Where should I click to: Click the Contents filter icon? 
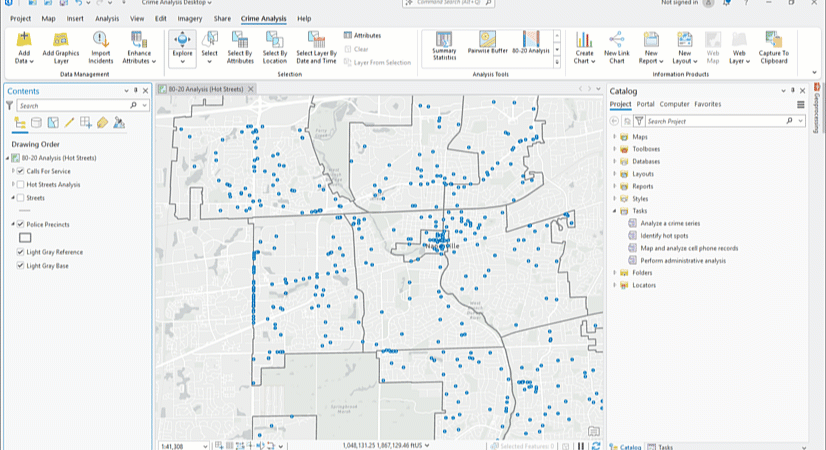pos(9,105)
